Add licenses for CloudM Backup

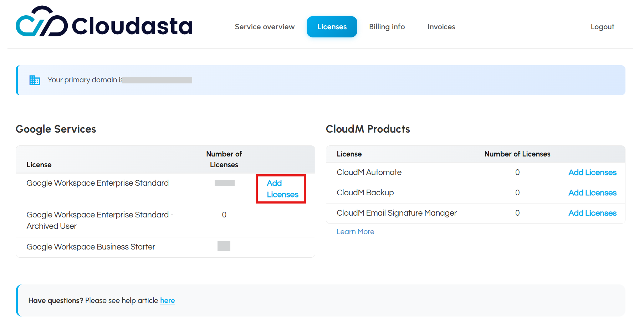click(592, 193)
